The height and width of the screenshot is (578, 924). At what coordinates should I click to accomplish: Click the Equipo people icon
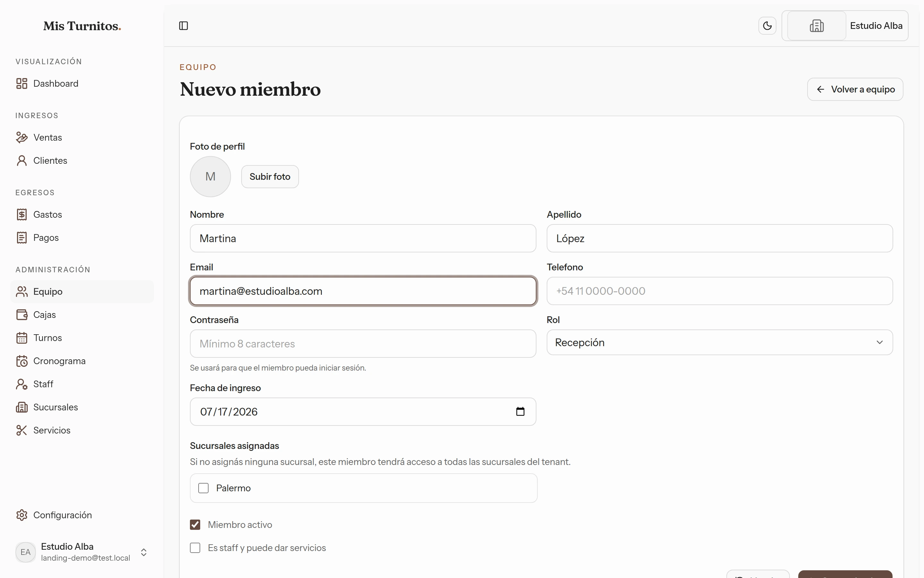point(22,292)
